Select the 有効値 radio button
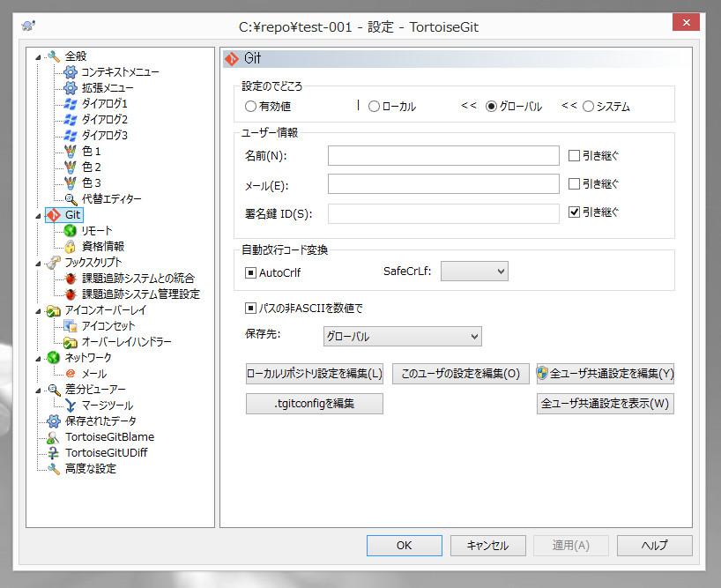721x588 pixels. click(x=250, y=107)
